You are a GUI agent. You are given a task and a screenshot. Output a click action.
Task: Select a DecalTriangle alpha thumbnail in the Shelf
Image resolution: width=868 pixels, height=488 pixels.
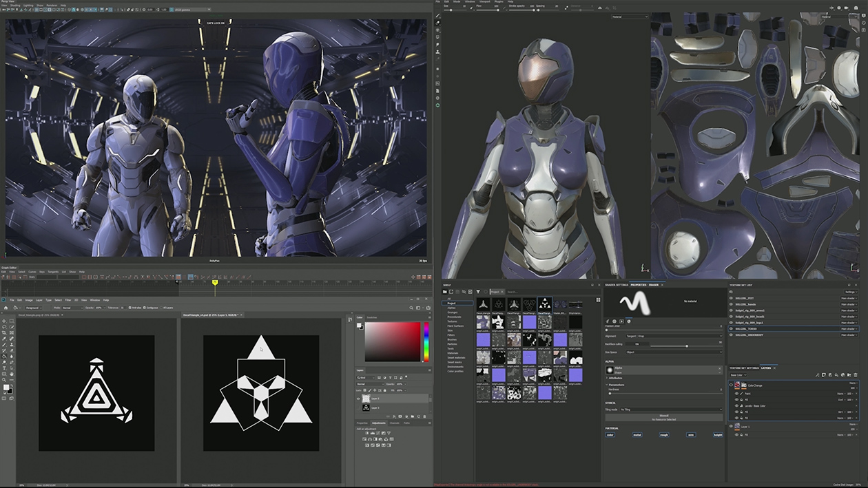pyautogui.click(x=485, y=305)
